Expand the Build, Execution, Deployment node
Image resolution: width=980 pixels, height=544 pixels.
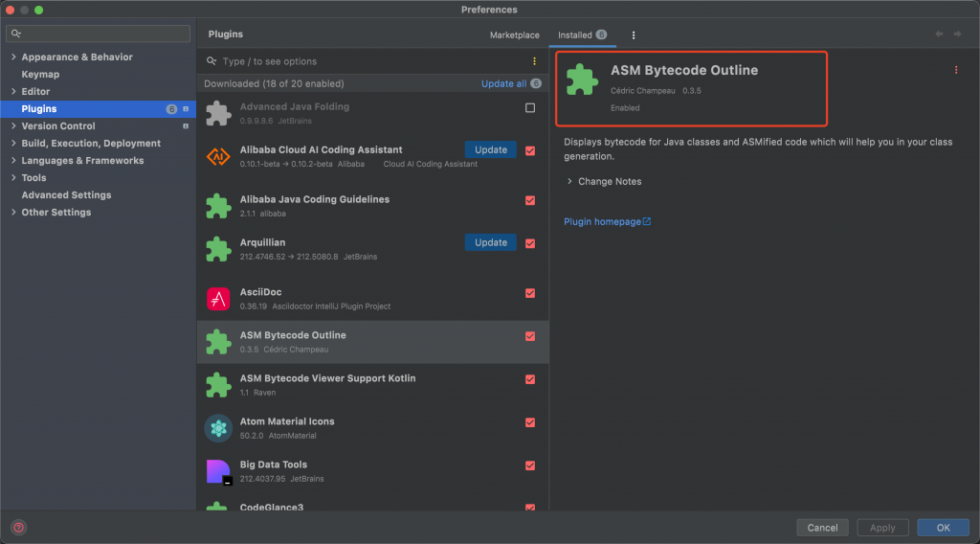coord(13,144)
